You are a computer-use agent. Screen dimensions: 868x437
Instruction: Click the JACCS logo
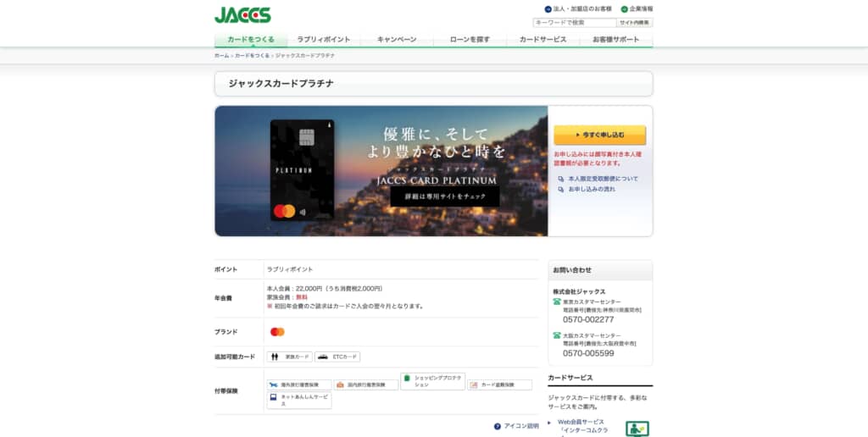pyautogui.click(x=242, y=14)
